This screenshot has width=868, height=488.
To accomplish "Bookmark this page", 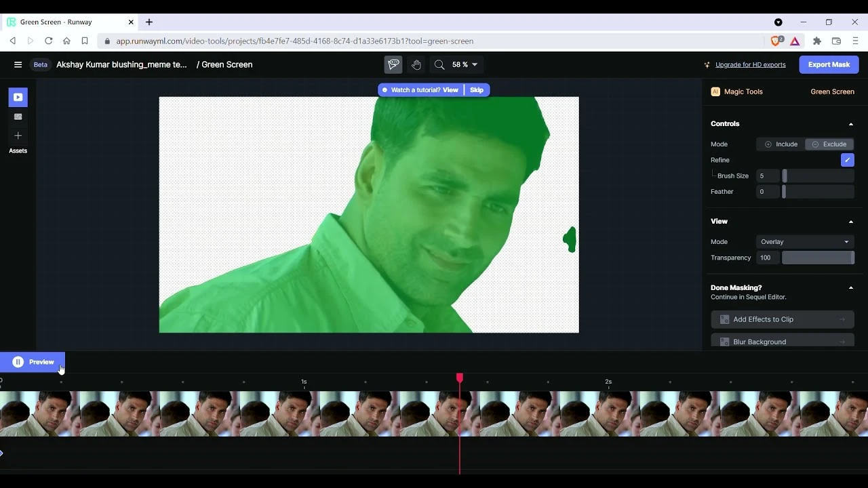I will (85, 41).
